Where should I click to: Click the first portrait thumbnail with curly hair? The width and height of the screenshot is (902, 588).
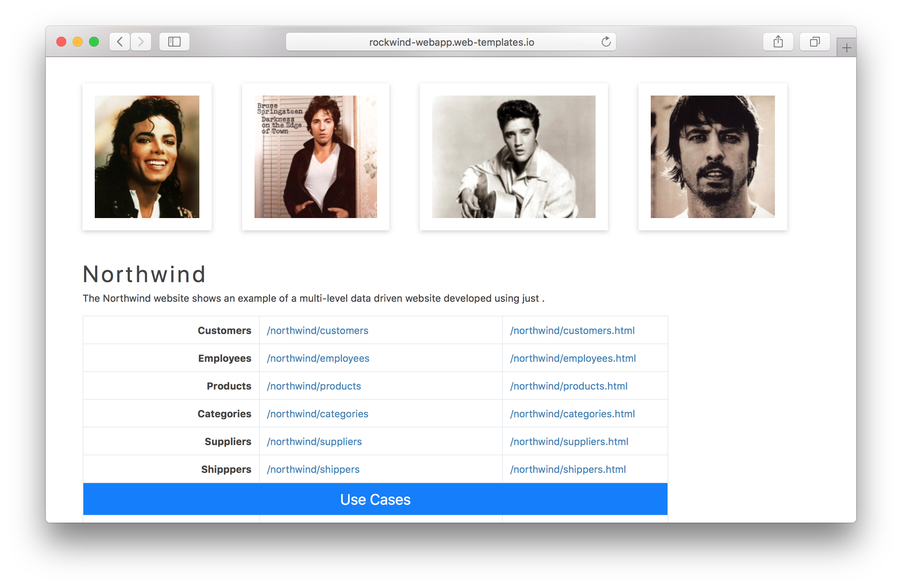coord(147,157)
